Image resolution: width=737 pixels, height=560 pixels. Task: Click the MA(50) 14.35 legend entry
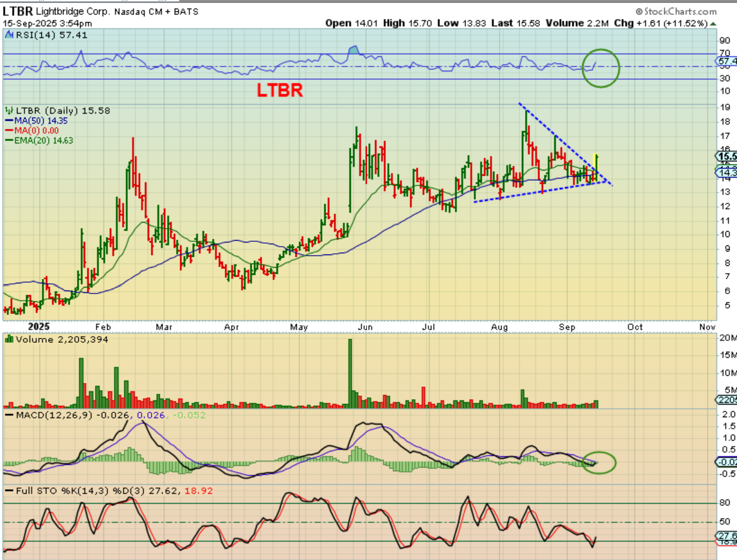(41, 121)
